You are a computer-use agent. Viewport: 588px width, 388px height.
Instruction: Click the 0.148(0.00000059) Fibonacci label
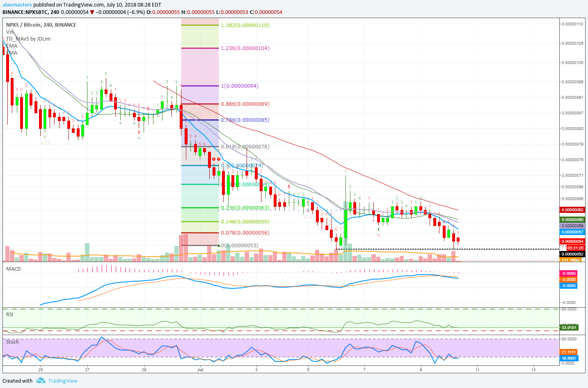[245, 221]
